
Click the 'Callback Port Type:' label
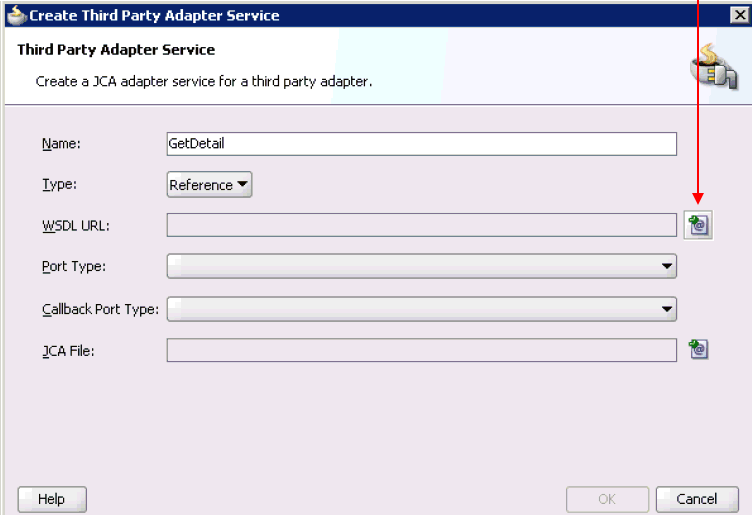100,309
